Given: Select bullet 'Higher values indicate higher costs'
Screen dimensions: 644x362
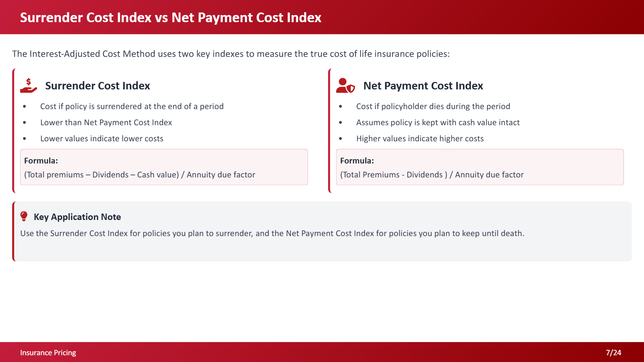Looking at the screenshot, I should tap(420, 138).
